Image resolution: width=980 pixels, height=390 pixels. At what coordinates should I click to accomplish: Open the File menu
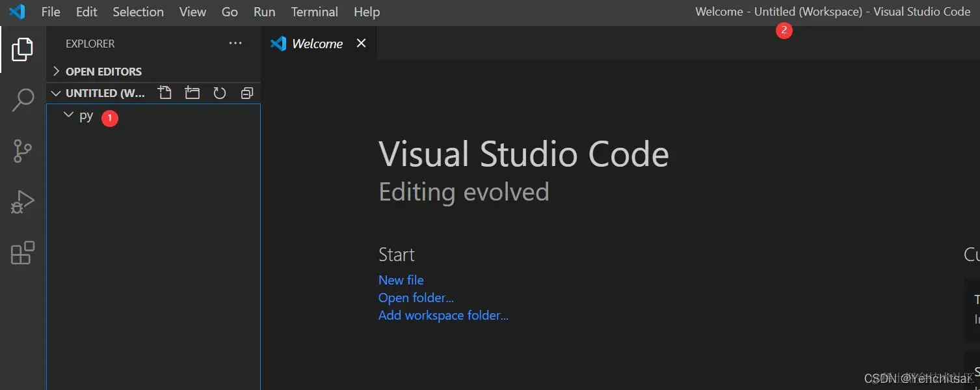coord(51,12)
